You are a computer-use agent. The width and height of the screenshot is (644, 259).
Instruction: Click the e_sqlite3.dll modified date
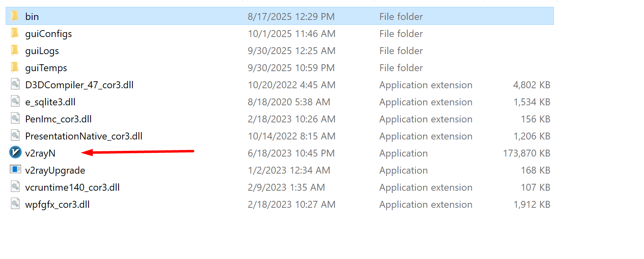point(289,102)
